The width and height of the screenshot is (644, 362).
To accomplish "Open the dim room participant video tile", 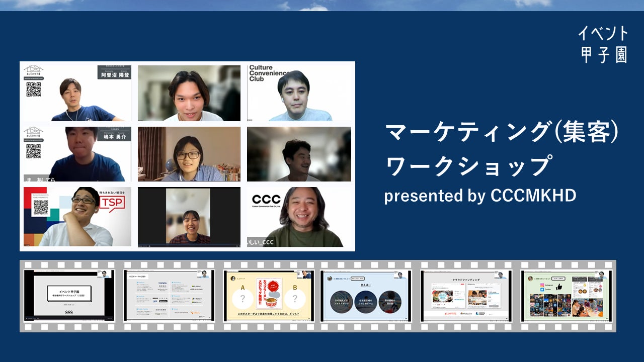I will [299, 154].
